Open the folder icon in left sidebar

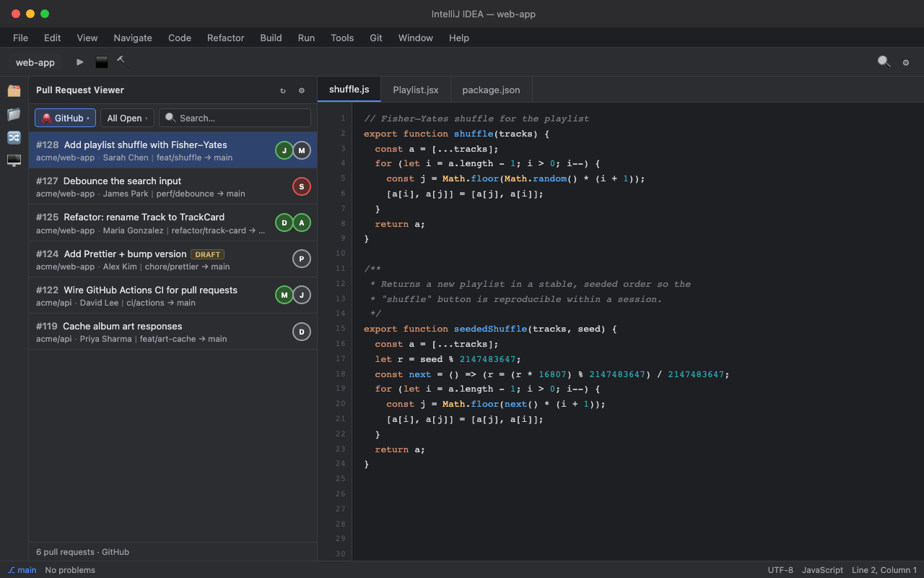[x=14, y=113]
